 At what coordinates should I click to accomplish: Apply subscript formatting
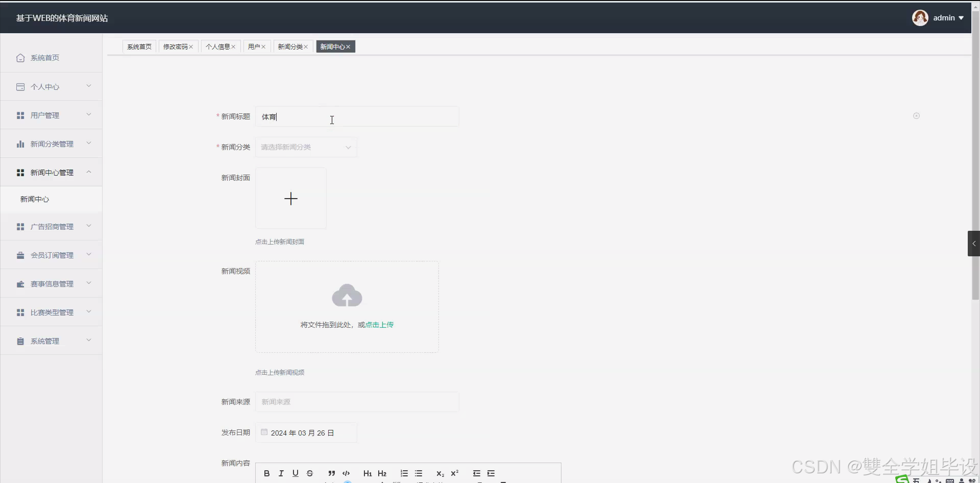click(x=440, y=474)
